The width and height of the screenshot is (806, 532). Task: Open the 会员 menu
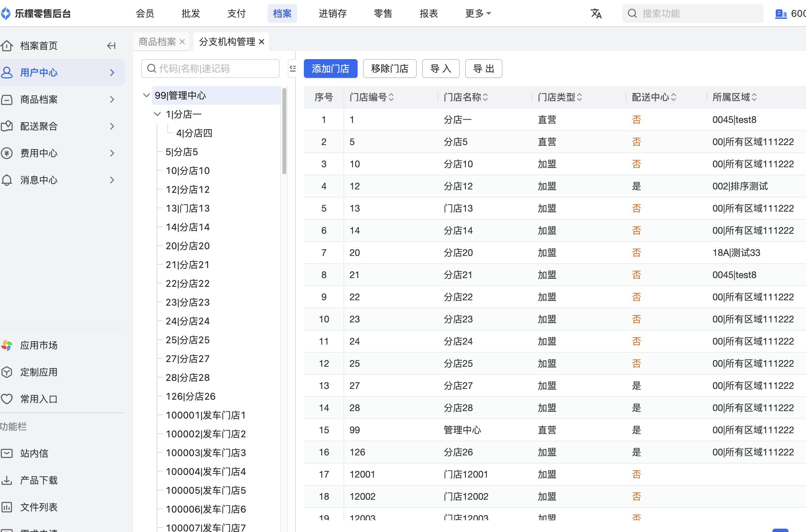145,13
